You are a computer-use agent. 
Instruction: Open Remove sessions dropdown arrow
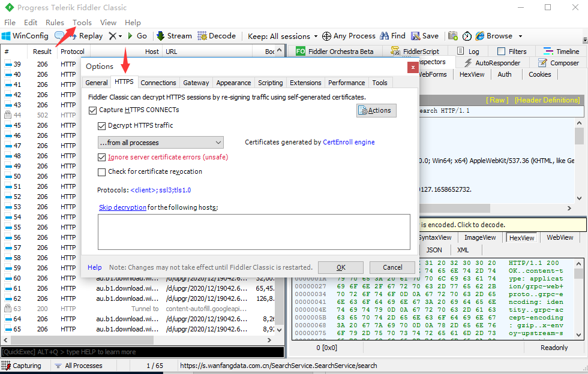[x=121, y=37]
